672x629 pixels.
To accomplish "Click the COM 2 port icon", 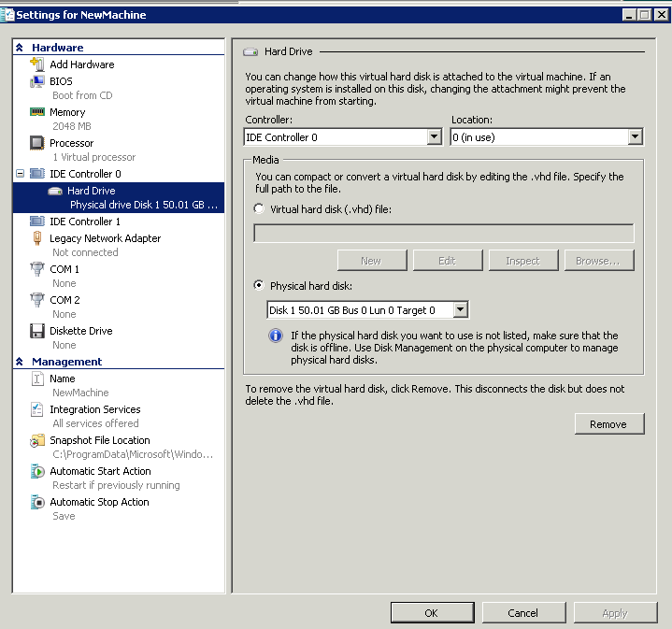I will [37, 300].
